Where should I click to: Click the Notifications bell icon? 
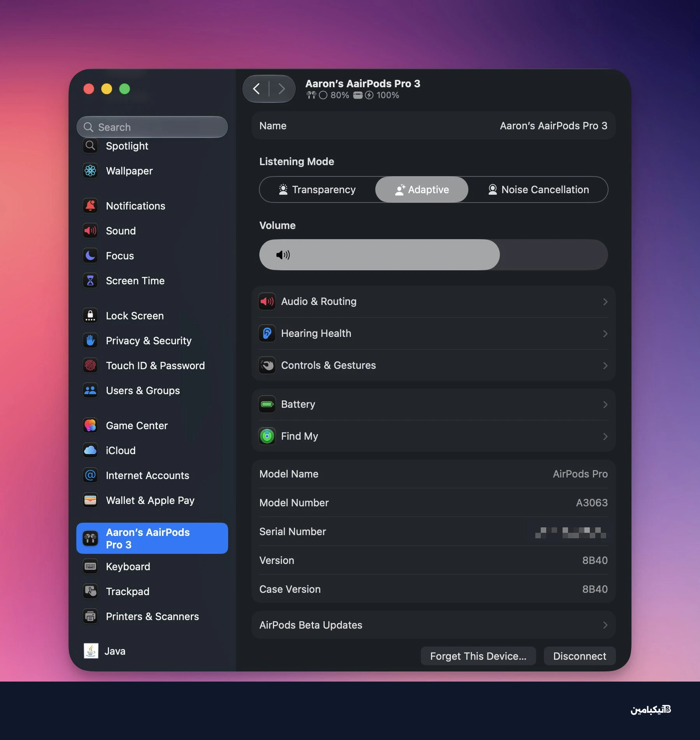[90, 206]
